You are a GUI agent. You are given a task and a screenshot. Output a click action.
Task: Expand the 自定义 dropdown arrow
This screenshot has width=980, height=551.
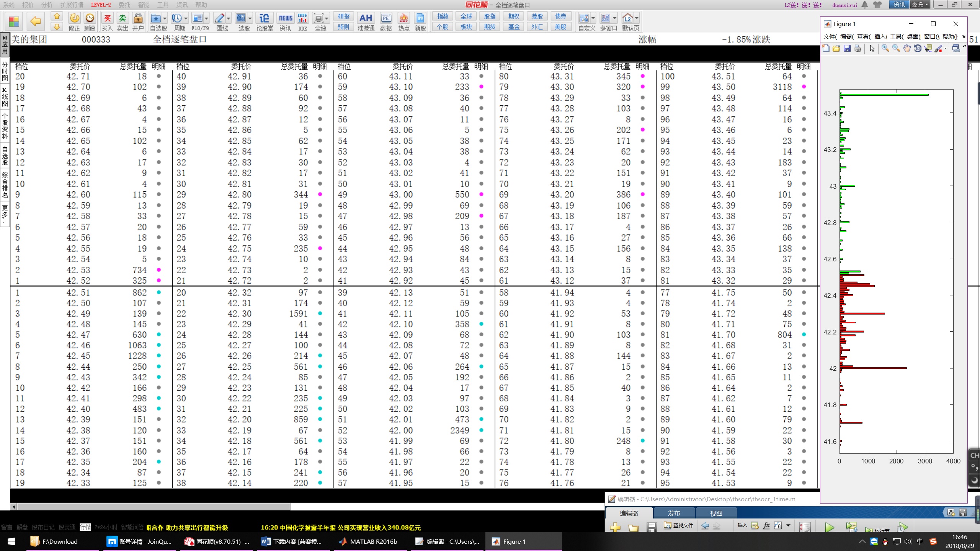pyautogui.click(x=593, y=18)
